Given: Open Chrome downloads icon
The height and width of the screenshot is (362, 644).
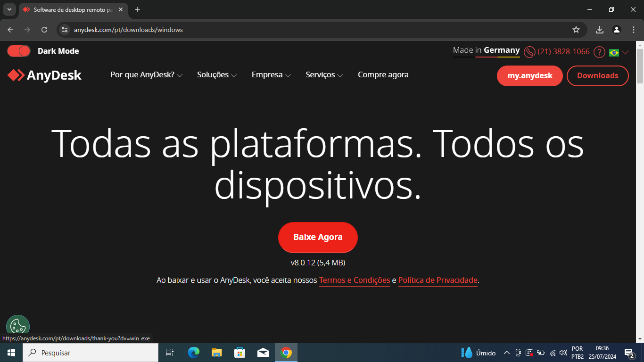Looking at the screenshot, I should coord(600,30).
